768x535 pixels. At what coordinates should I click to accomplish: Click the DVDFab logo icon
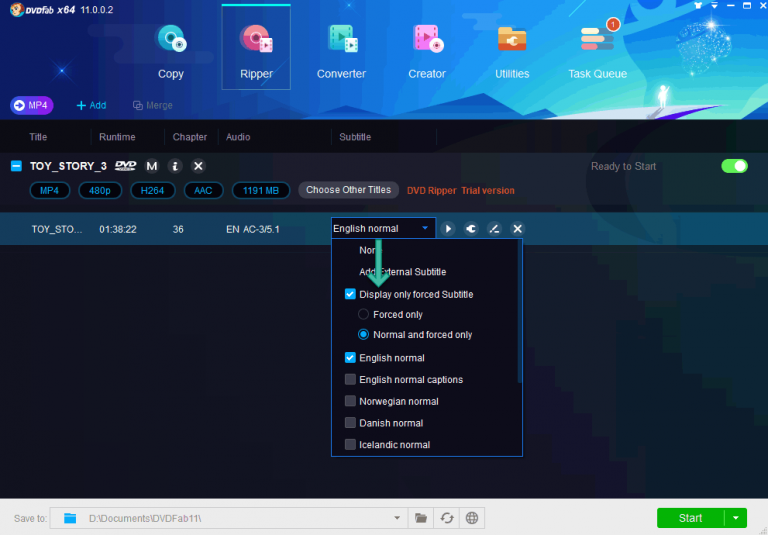click(17, 9)
